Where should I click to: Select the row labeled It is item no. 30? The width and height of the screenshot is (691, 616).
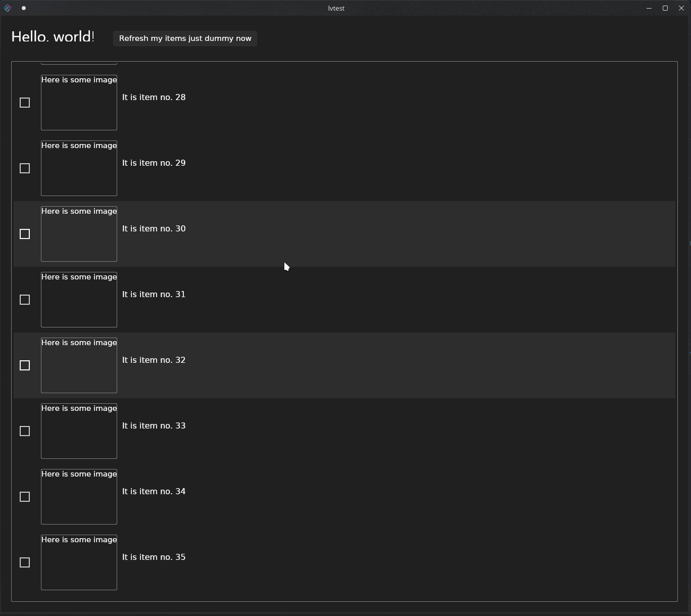tap(154, 228)
